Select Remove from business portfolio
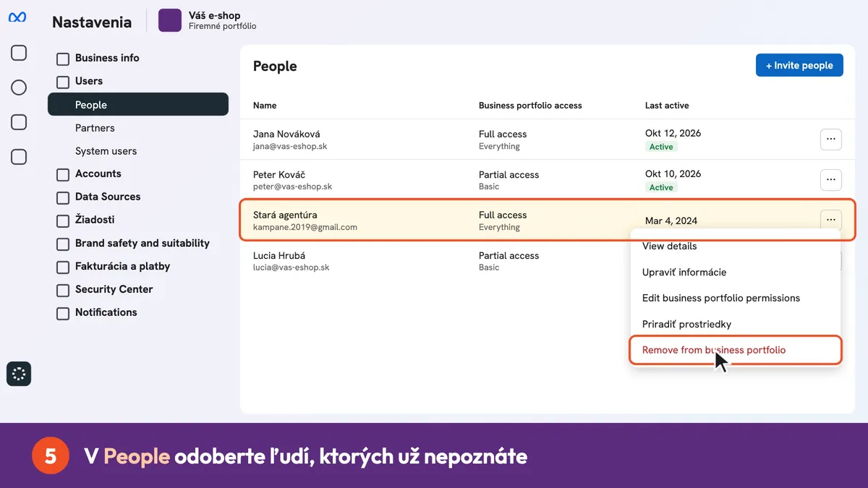The width and height of the screenshot is (868, 488). [736, 350]
